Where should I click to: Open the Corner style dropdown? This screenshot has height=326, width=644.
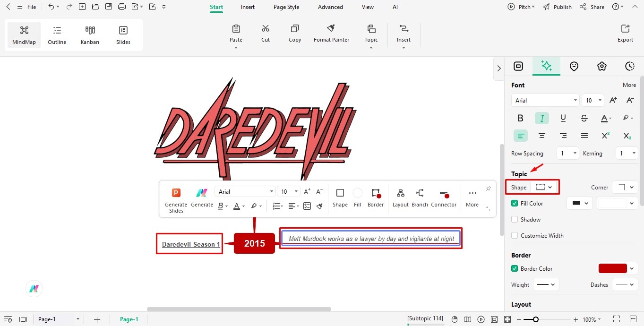[x=625, y=187]
